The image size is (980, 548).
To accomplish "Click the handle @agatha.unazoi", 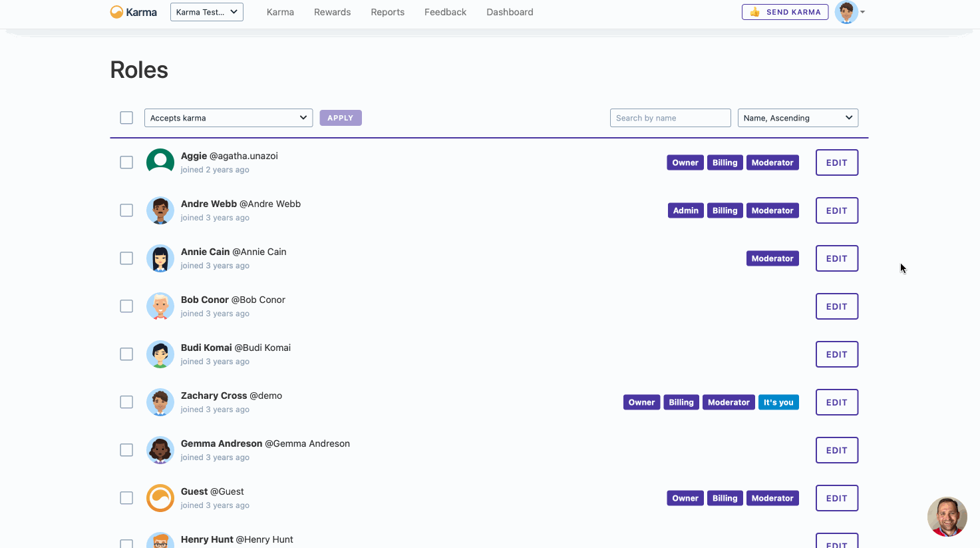I will tap(244, 156).
